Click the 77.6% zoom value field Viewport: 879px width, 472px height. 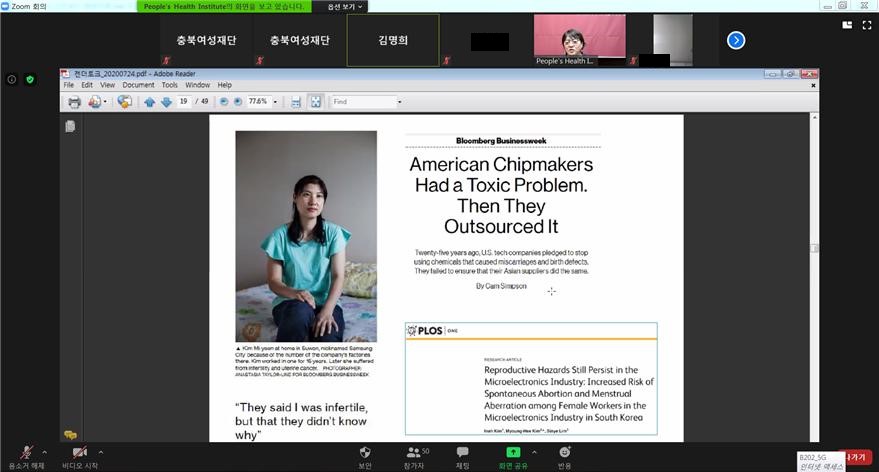point(258,101)
